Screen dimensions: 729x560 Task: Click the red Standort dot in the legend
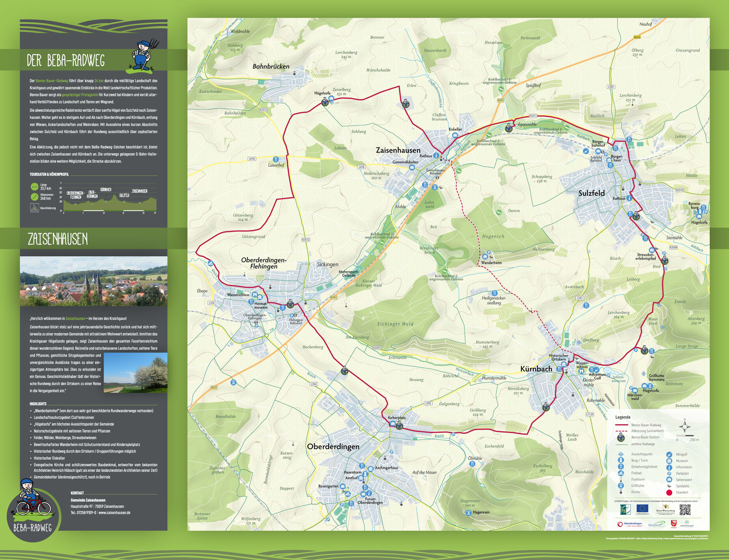tap(669, 492)
